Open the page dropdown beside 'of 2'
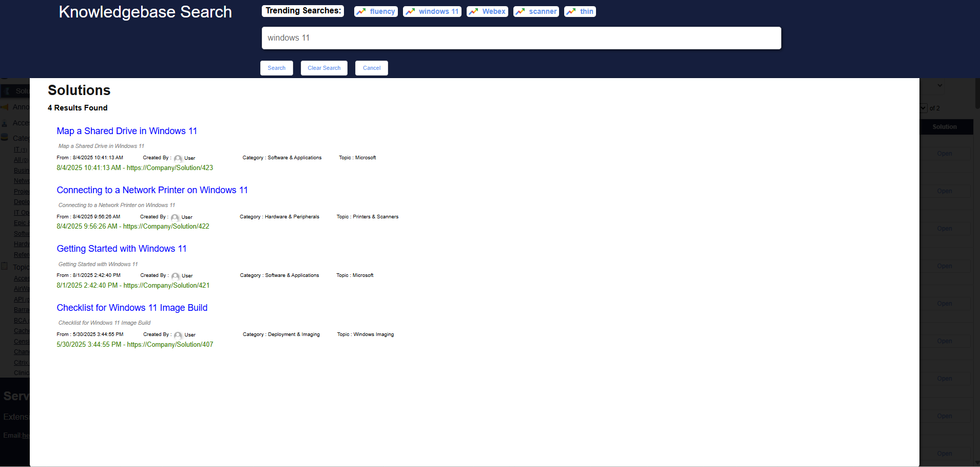 [x=924, y=108]
